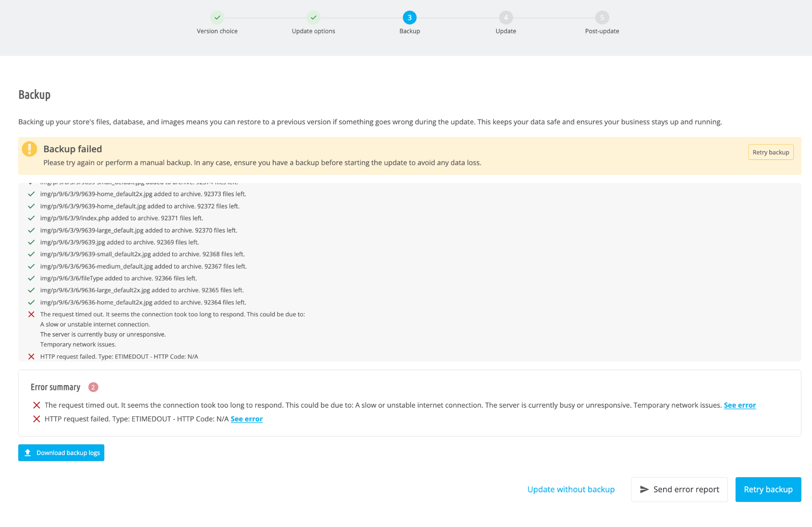812x527 pixels.
Task: Click the yellow Backup failed warning icon
Action: 30,149
